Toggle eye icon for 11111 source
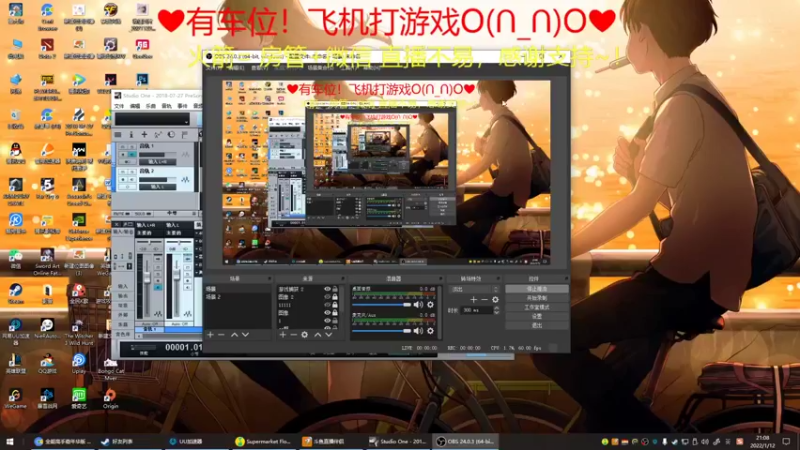 click(327, 305)
